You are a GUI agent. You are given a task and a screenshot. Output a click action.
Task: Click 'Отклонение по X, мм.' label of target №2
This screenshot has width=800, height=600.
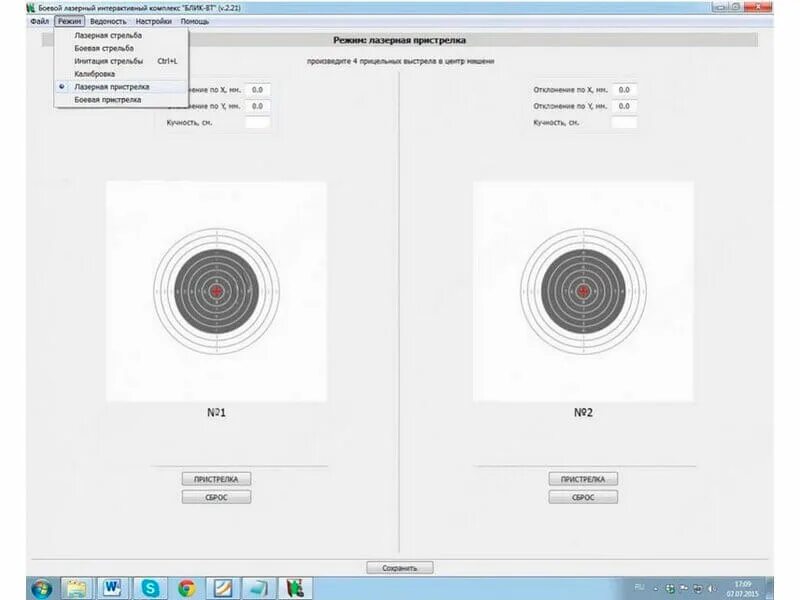(570, 90)
